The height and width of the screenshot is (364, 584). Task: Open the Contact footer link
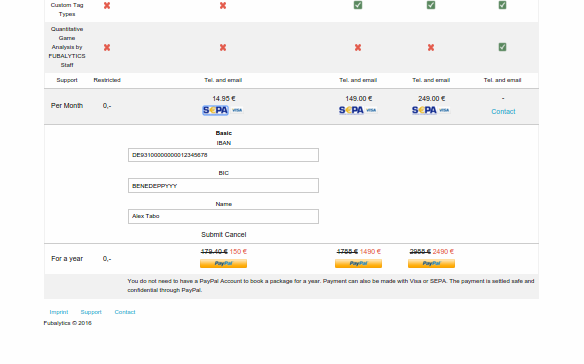(125, 312)
